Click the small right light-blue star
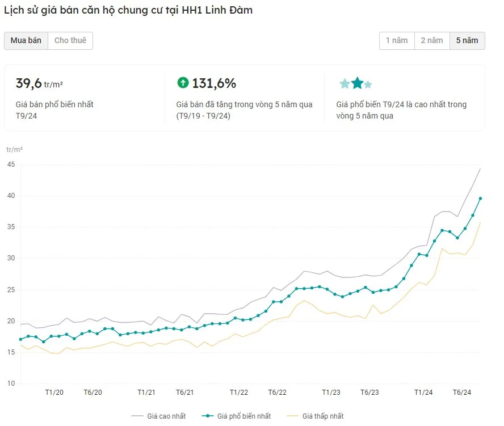The image size is (504, 426). tap(368, 85)
